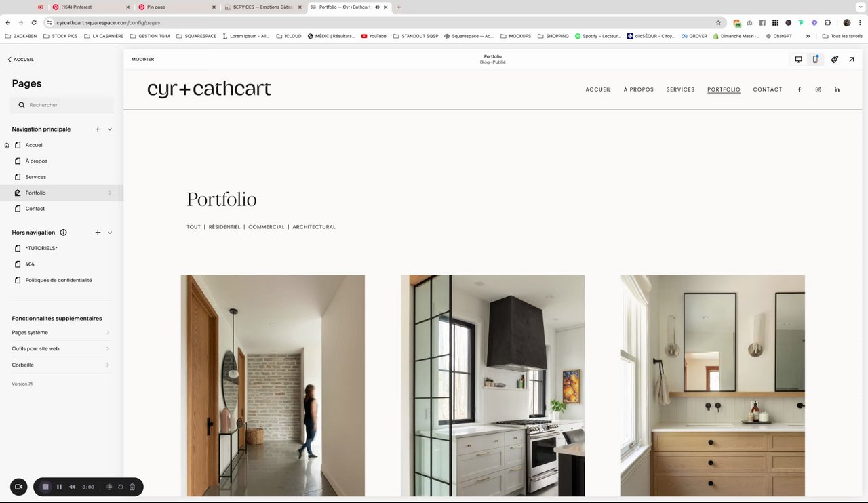Expand preview with the arrow icon
This screenshot has height=503, width=868.
(852, 60)
